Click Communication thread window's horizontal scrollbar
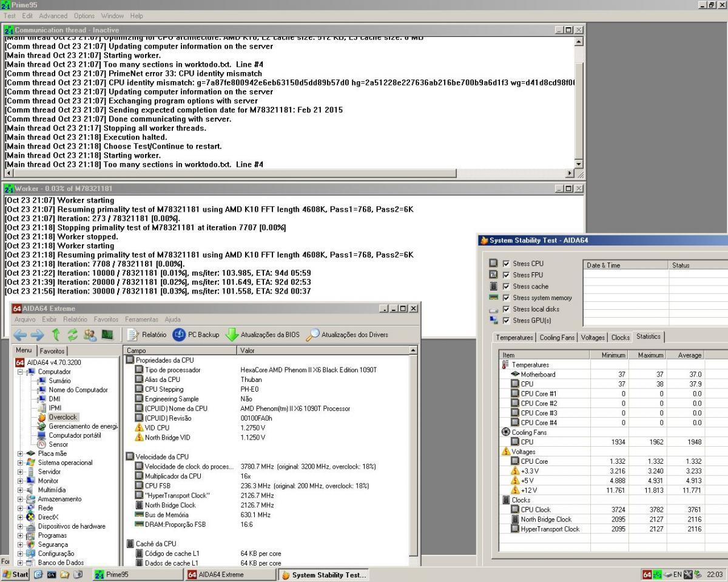728x582 pixels. tap(289, 173)
